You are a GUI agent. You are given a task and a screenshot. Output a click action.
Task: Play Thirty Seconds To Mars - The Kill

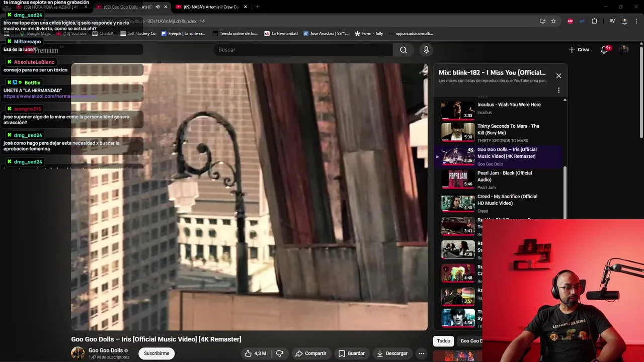pos(508,129)
